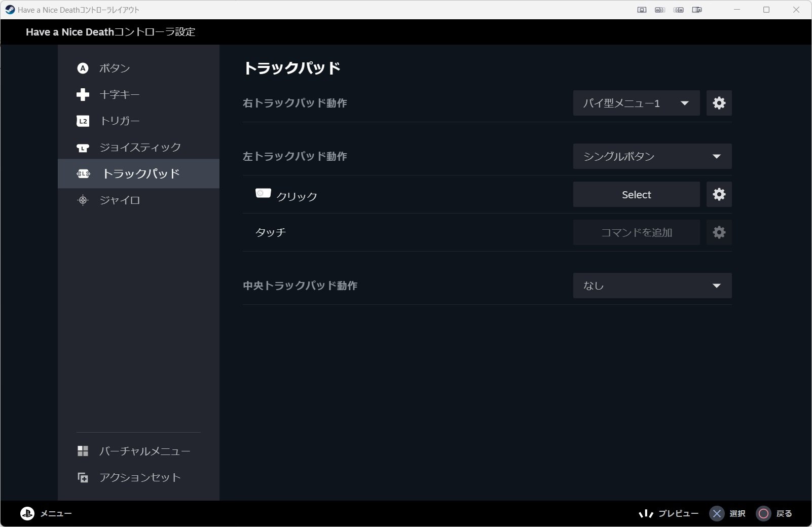Screen dimensions: 812x527
Task: Click the plus-shaped D-pad icon
Action: pos(83,94)
